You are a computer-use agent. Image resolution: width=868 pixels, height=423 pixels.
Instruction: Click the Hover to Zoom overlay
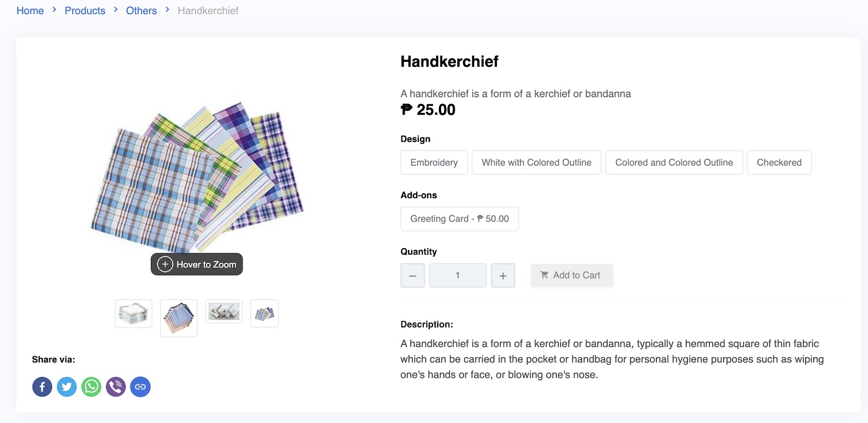pyautogui.click(x=197, y=264)
